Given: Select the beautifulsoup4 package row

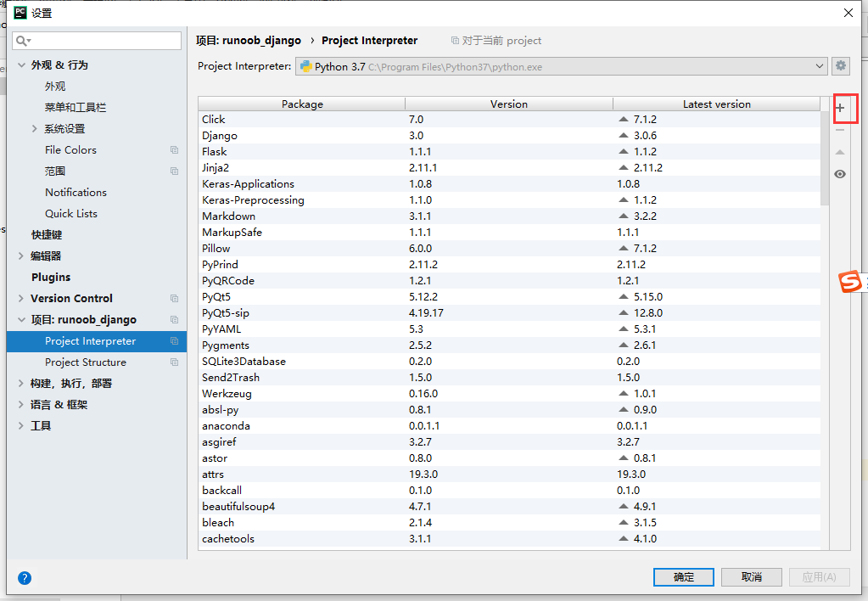Looking at the screenshot, I should [x=509, y=506].
